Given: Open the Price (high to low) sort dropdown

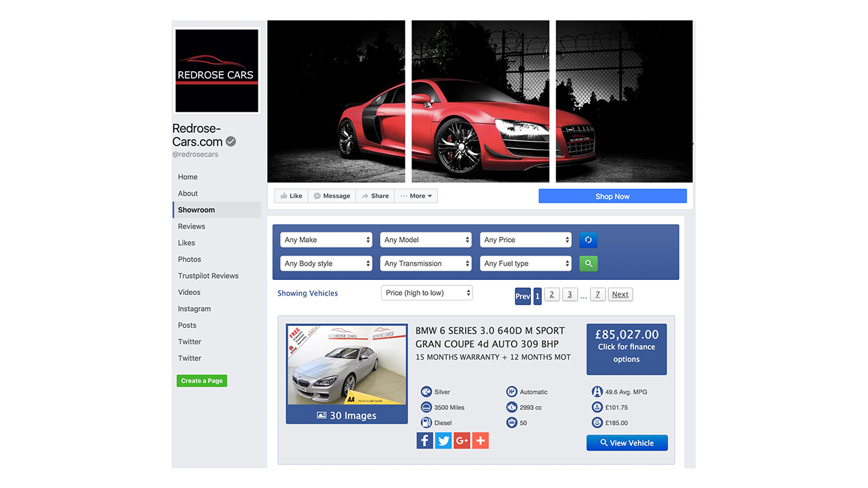Looking at the screenshot, I should point(427,293).
